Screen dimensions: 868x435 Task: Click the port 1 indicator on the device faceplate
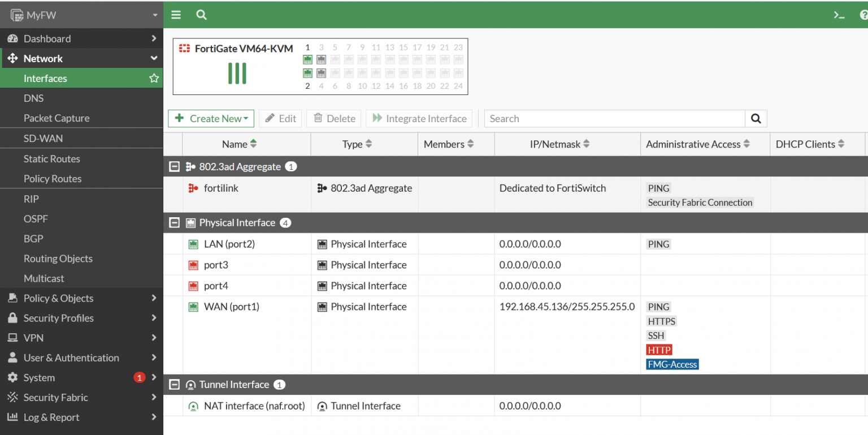[307, 59]
